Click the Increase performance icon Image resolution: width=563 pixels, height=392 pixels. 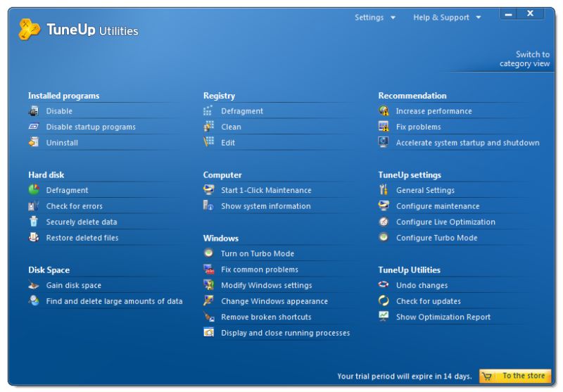(x=384, y=110)
